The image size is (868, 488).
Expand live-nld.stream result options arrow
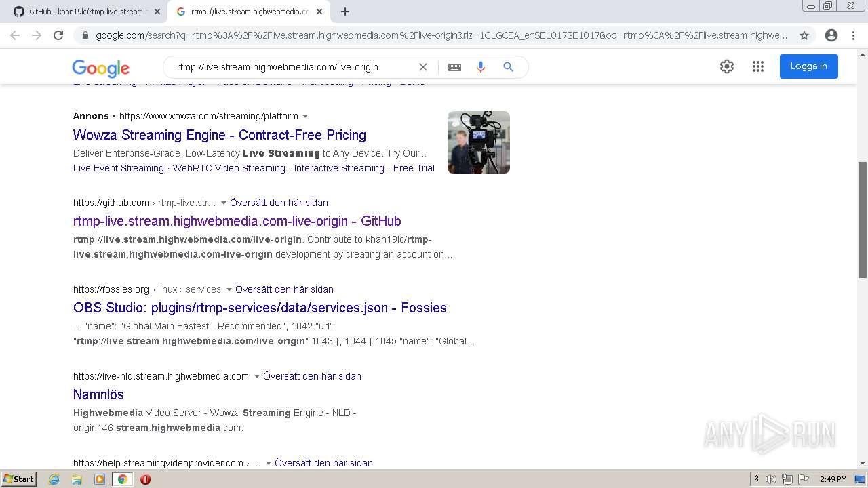[x=257, y=377]
